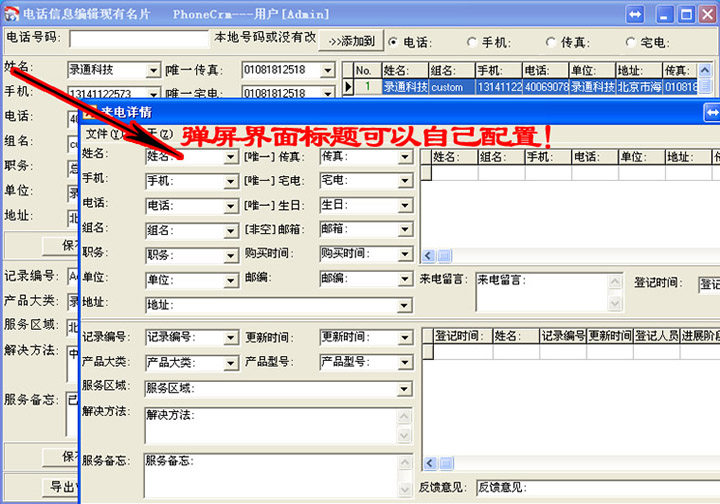The width and height of the screenshot is (720, 504).
Task: Open the 产品大类 dropdown in 来电详情
Action: [x=231, y=364]
